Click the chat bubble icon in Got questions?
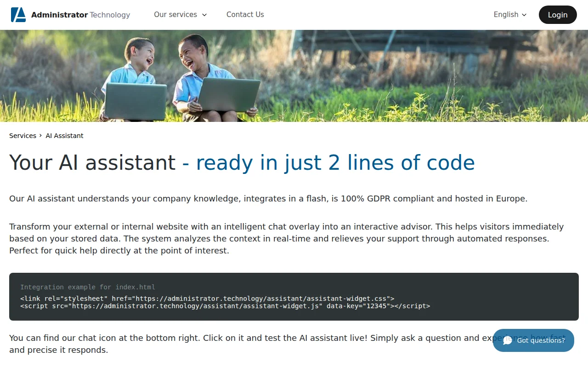588x368 pixels. coord(508,340)
